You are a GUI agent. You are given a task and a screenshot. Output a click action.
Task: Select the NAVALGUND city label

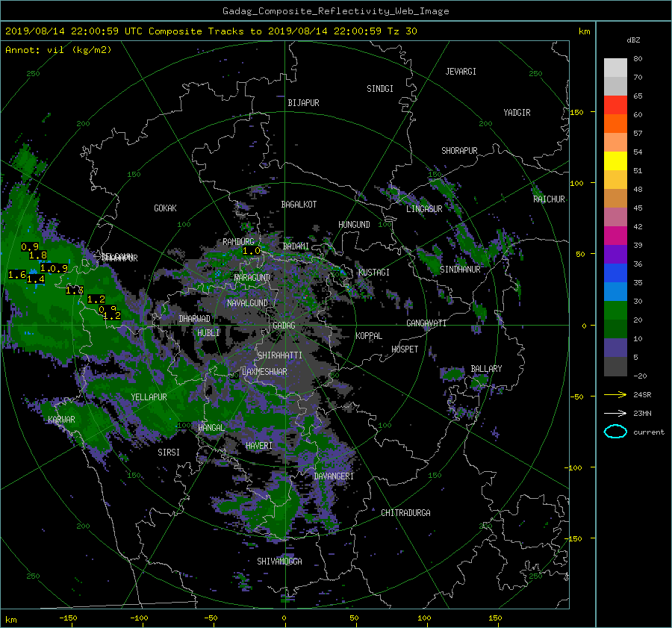[247, 303]
